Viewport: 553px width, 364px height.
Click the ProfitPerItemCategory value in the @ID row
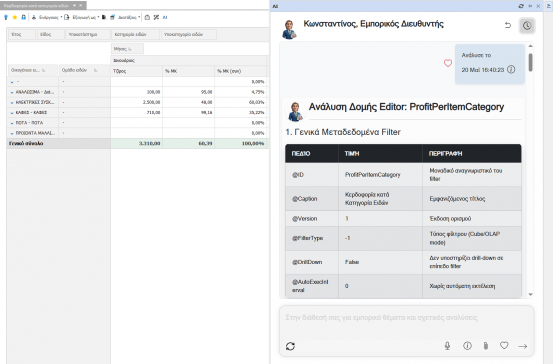pyautogui.click(x=372, y=175)
